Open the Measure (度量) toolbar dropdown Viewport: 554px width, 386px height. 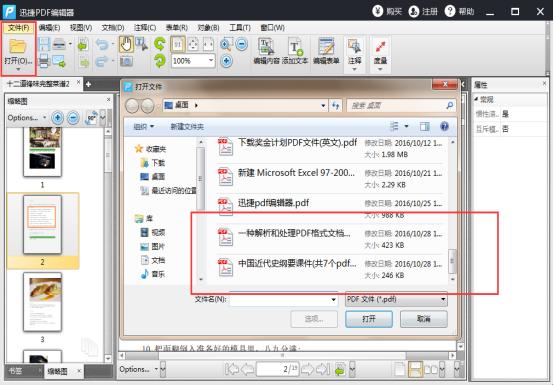[380, 69]
